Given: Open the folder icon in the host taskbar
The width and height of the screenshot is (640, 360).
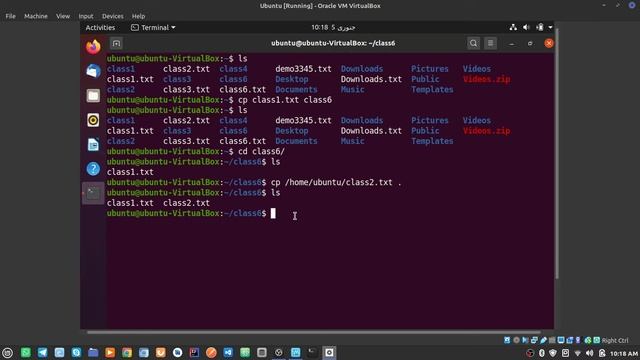Looking at the screenshot, I should point(93,353).
